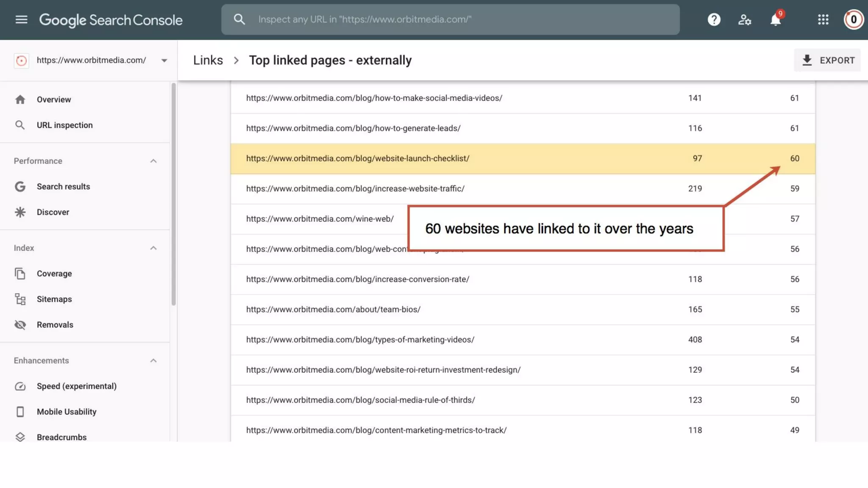Click the Removals eye-slash icon
This screenshot has height=488, width=868.
click(20, 325)
